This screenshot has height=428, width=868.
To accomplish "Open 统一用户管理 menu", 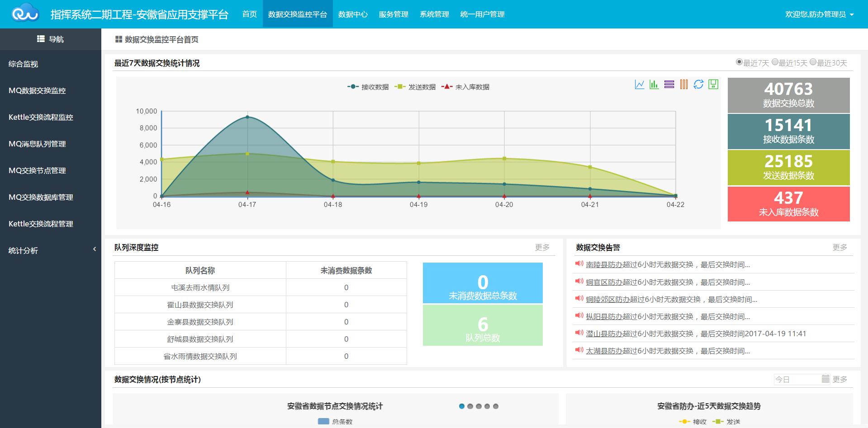I will [x=483, y=14].
